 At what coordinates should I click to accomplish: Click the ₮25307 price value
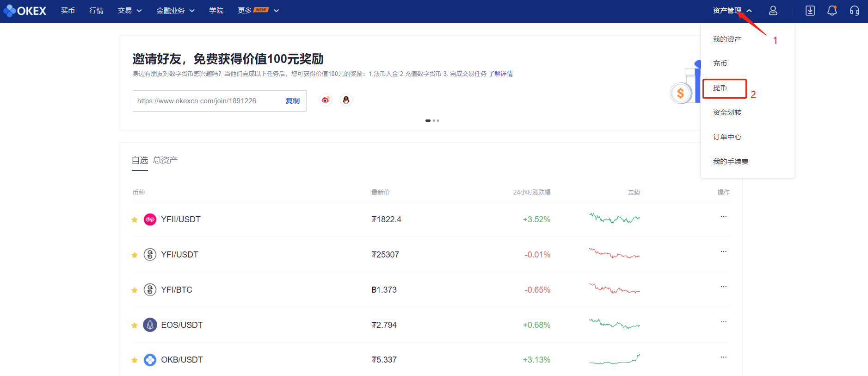[385, 255]
